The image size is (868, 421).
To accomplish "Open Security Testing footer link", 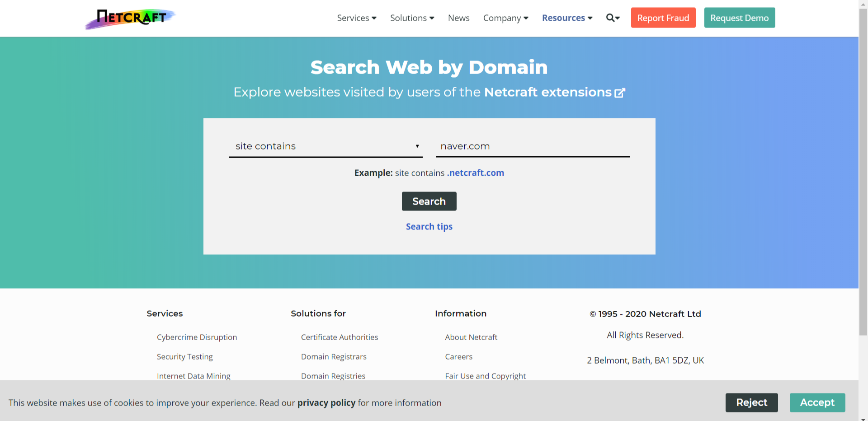I will (184, 357).
